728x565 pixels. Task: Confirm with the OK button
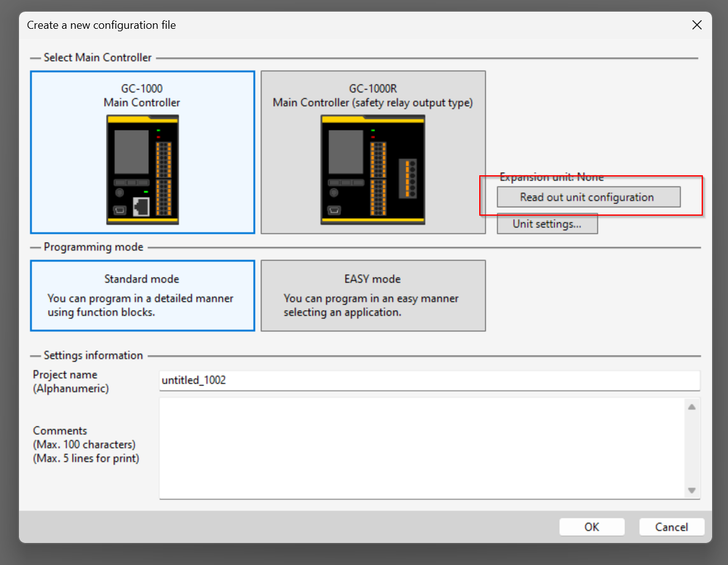[592, 527]
